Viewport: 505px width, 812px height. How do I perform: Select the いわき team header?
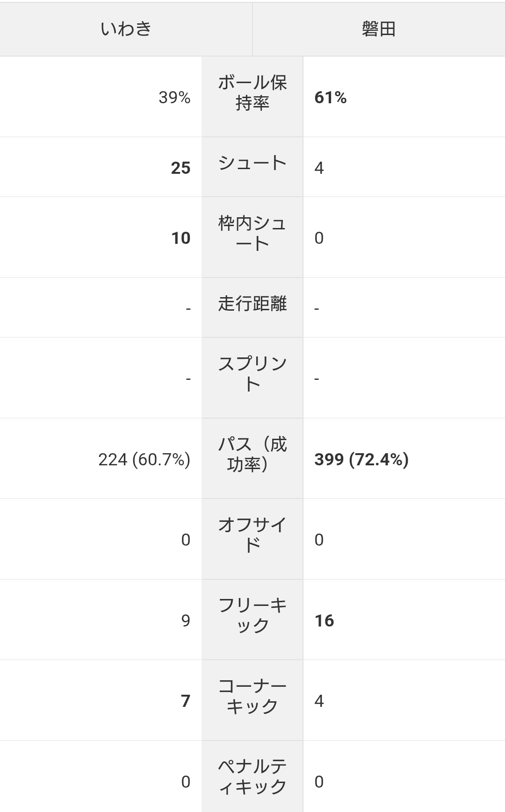click(126, 29)
